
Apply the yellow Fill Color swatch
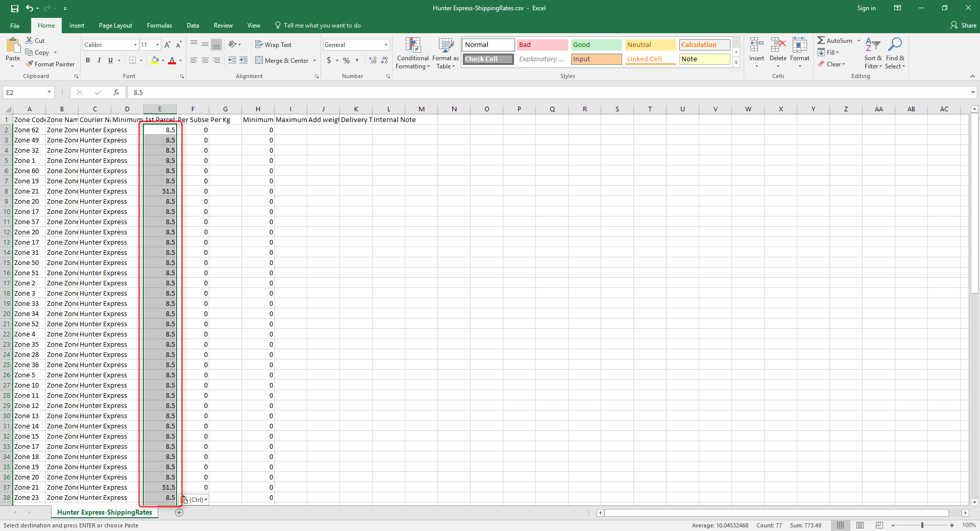[155, 60]
